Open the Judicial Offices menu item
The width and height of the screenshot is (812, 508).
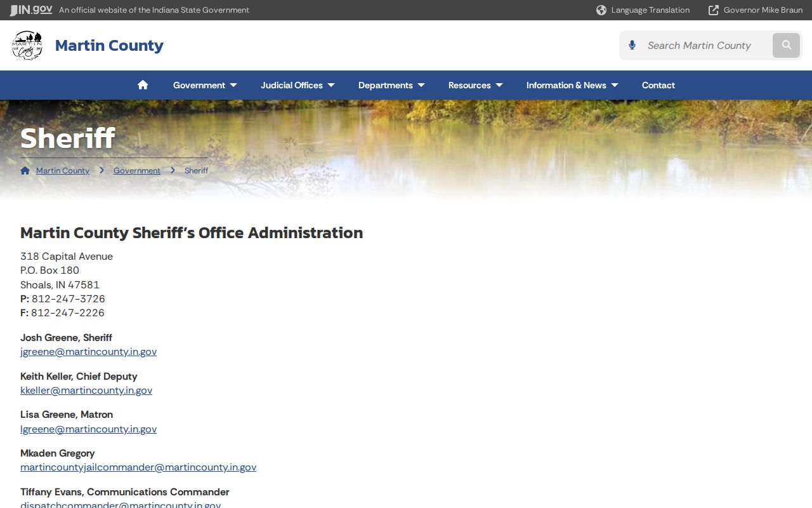[292, 85]
